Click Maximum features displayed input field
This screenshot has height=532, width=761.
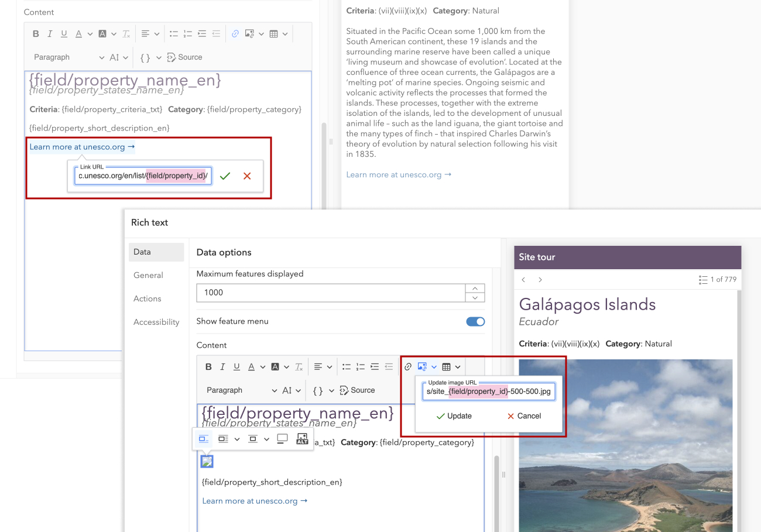tap(331, 293)
